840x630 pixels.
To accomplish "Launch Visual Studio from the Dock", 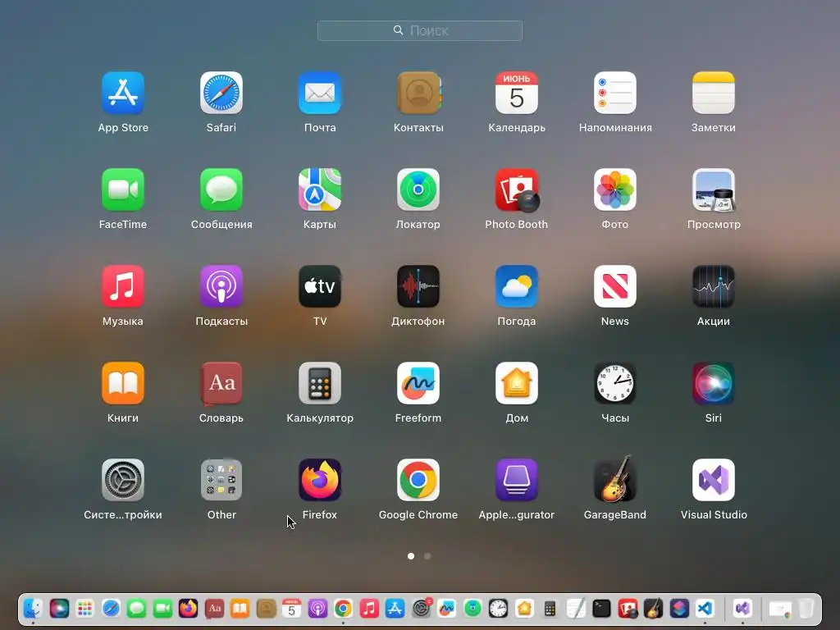I will (742, 609).
